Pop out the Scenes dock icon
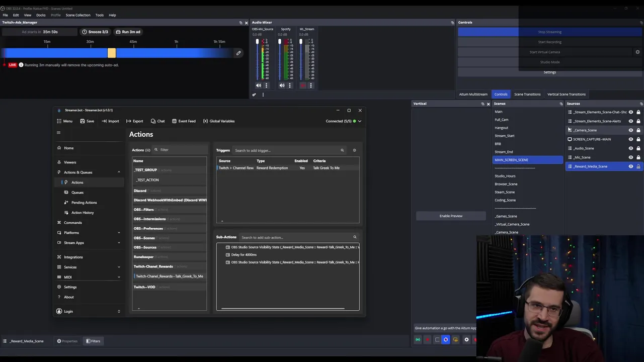 tap(561, 104)
